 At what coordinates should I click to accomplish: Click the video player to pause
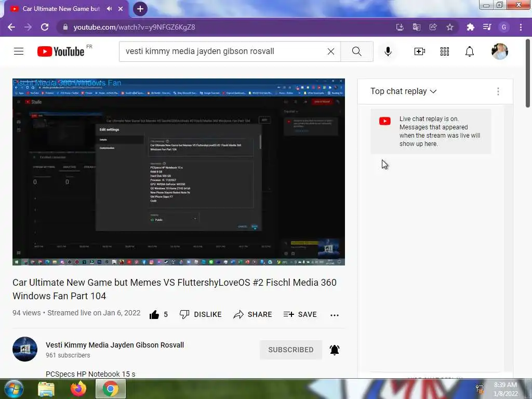pyautogui.click(x=179, y=172)
